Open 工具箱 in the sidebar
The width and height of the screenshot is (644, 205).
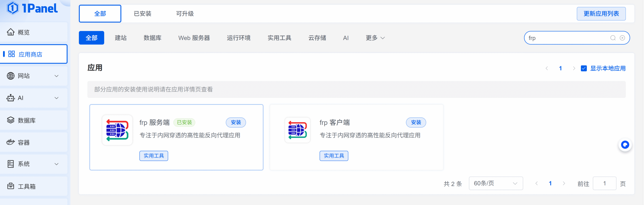pos(34,186)
